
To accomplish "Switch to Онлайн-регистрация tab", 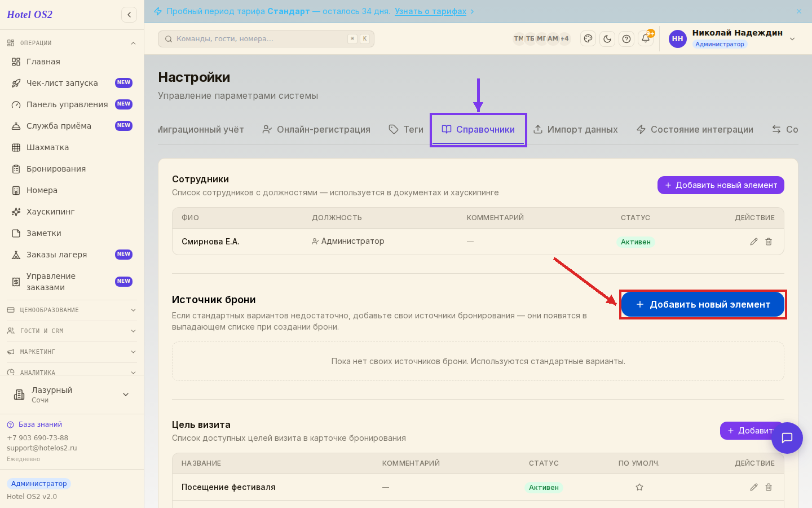I will [316, 129].
